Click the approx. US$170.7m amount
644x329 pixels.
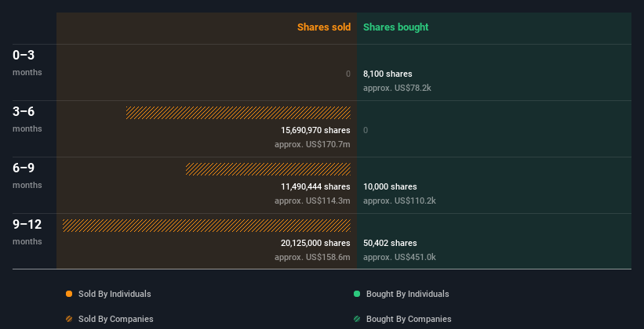(x=312, y=144)
